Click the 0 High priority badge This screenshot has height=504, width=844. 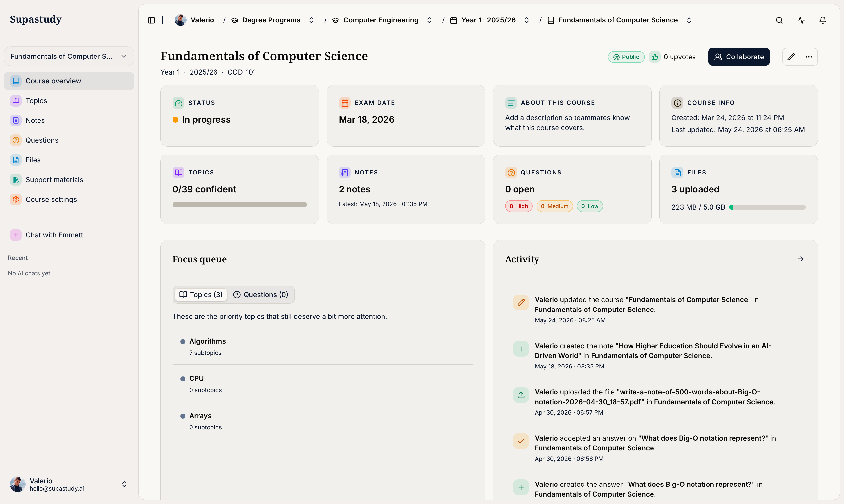click(x=519, y=206)
